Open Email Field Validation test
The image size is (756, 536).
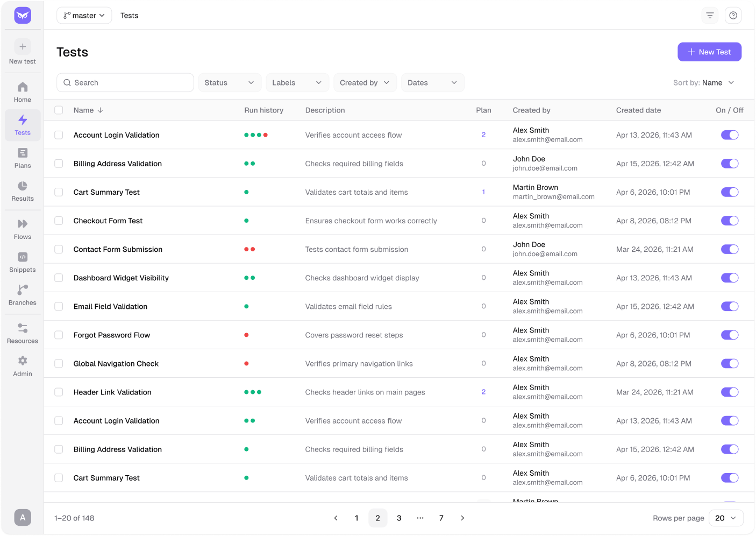click(x=110, y=306)
